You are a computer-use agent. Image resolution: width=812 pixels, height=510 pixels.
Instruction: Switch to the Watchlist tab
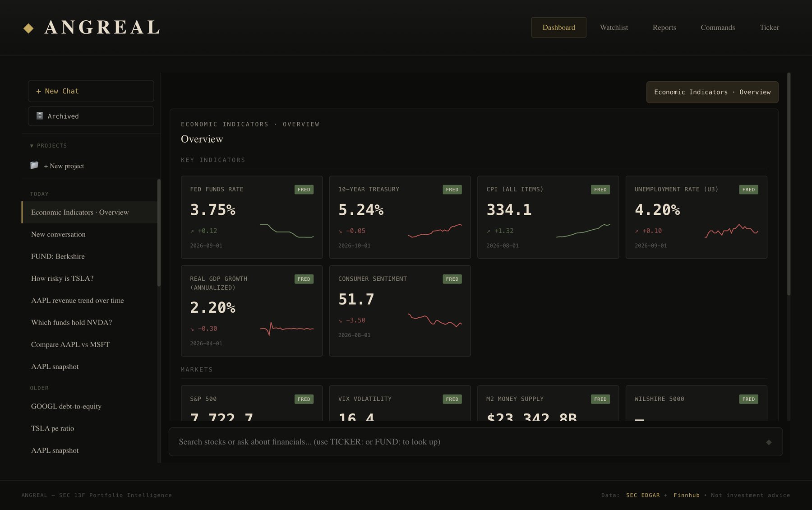tap(614, 28)
